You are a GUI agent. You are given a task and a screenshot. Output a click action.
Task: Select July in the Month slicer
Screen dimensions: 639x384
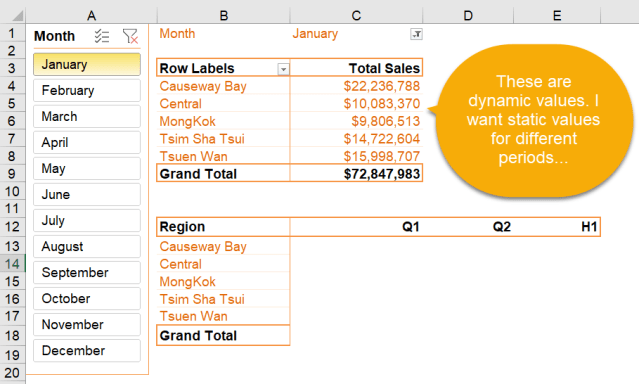pyautogui.click(x=87, y=221)
